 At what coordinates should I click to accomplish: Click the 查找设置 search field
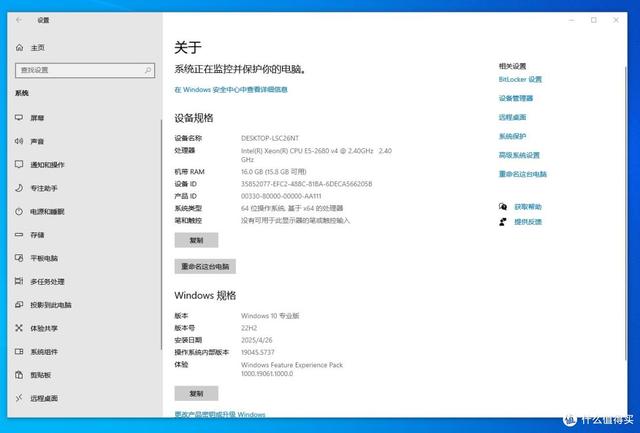pyautogui.click(x=85, y=70)
